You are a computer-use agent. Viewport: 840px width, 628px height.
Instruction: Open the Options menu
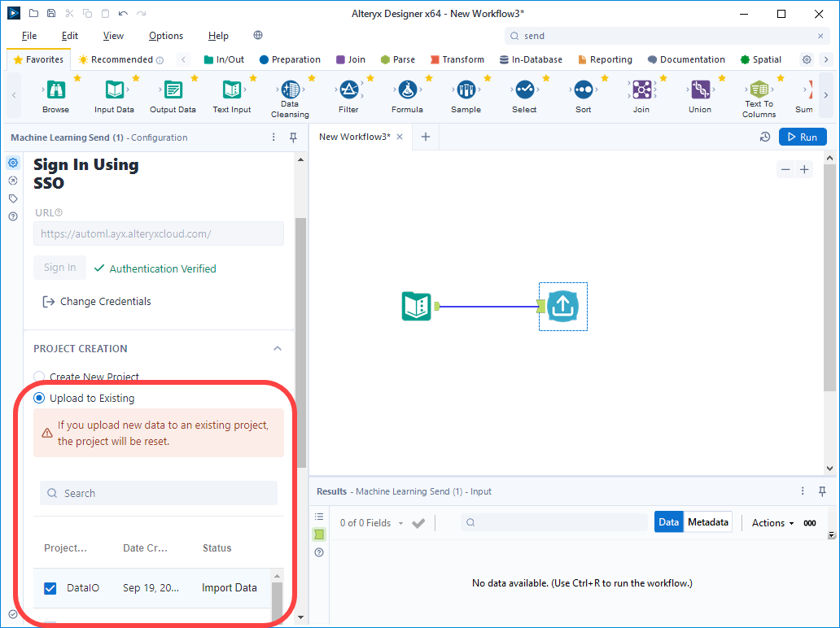click(x=166, y=36)
